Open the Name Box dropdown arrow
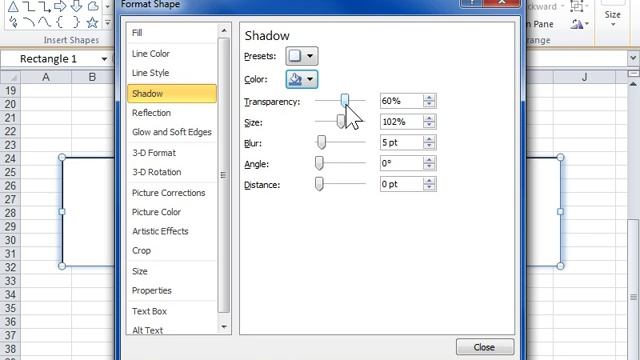 [104, 59]
